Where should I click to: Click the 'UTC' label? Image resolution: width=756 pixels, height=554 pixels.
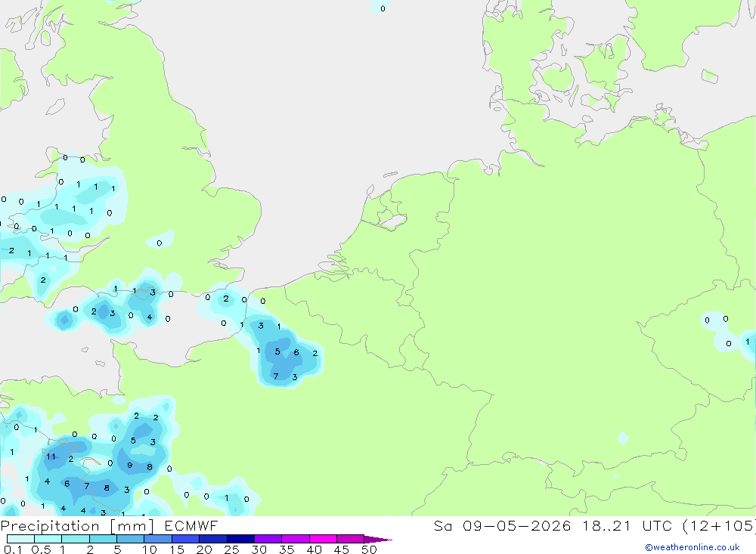pyautogui.click(x=657, y=525)
